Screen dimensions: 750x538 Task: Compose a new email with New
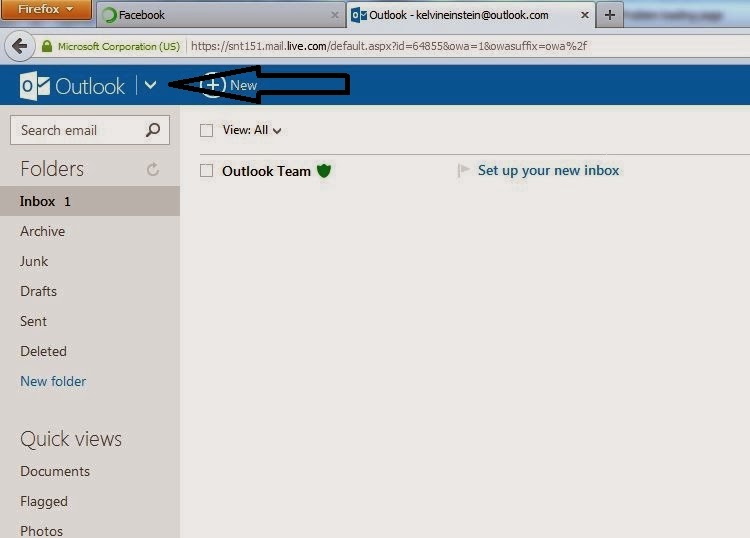coord(229,85)
